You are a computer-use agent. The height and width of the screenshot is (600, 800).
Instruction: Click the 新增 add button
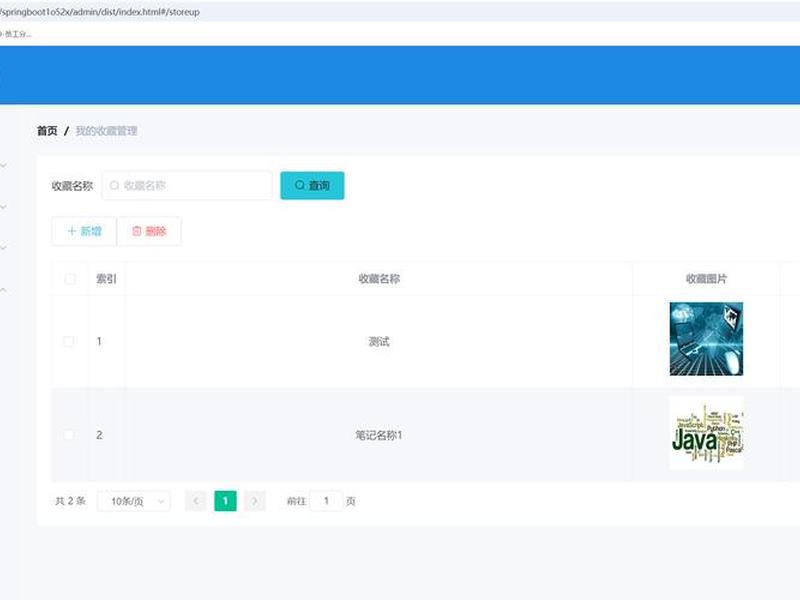coord(84,231)
